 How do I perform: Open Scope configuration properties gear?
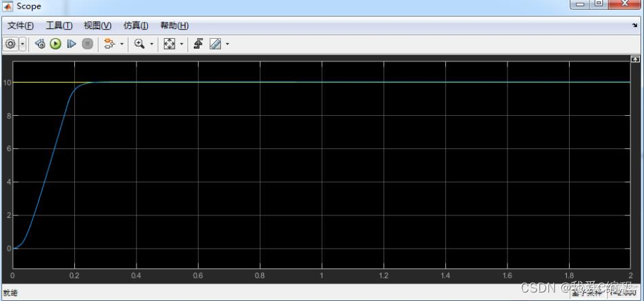click(11, 44)
